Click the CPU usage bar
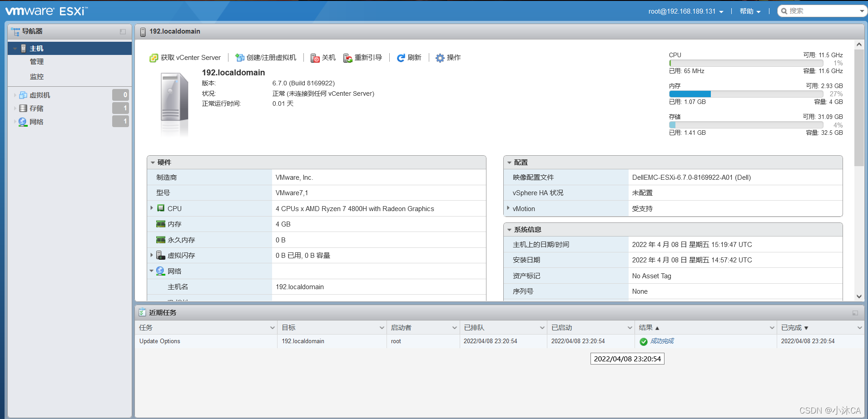 pyautogui.click(x=746, y=63)
